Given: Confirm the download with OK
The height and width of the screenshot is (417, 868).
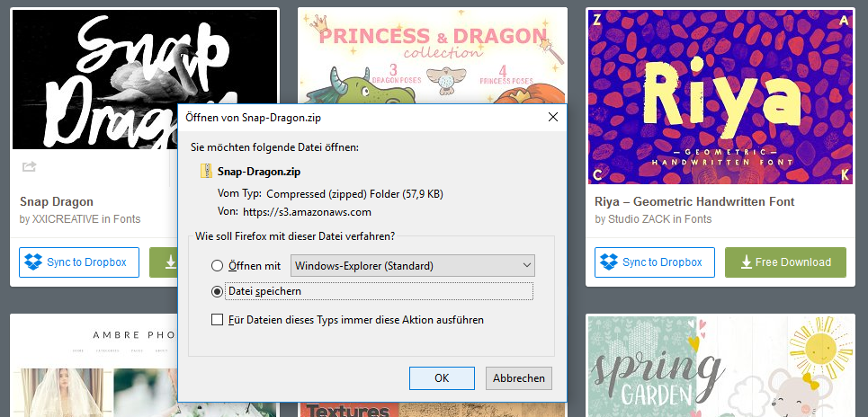Looking at the screenshot, I should [x=442, y=378].
